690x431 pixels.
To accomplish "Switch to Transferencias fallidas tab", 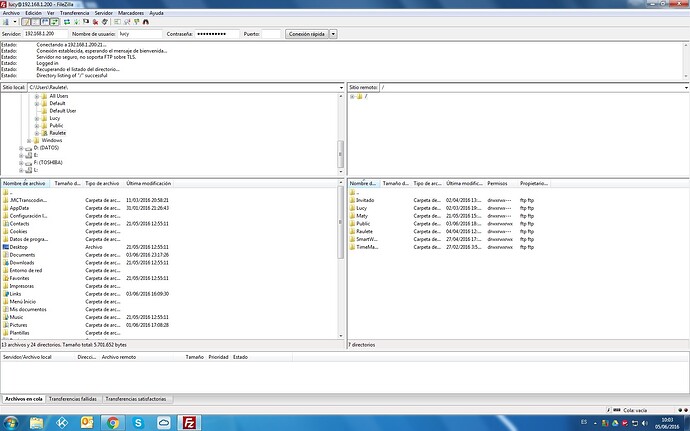I will 73,399.
